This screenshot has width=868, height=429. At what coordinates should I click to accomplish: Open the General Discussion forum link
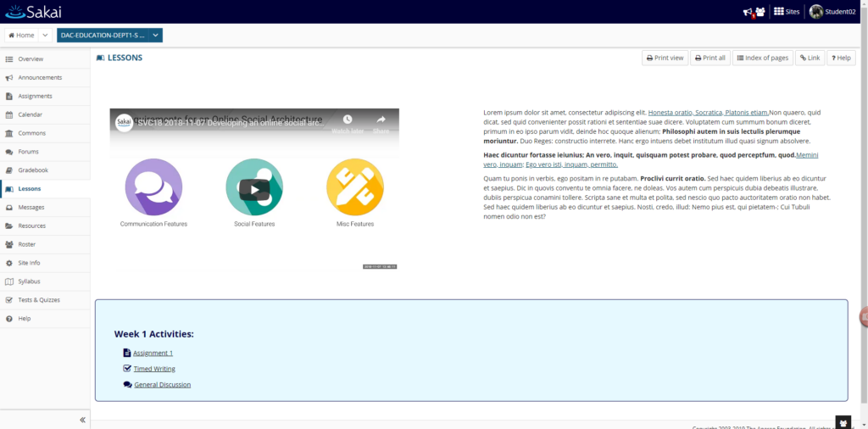pyautogui.click(x=162, y=385)
